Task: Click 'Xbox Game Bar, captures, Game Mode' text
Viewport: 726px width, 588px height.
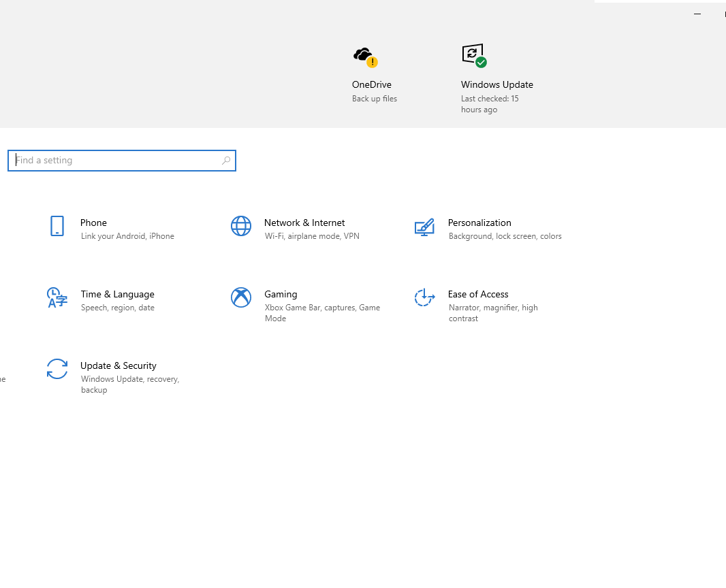Action: coord(322,313)
